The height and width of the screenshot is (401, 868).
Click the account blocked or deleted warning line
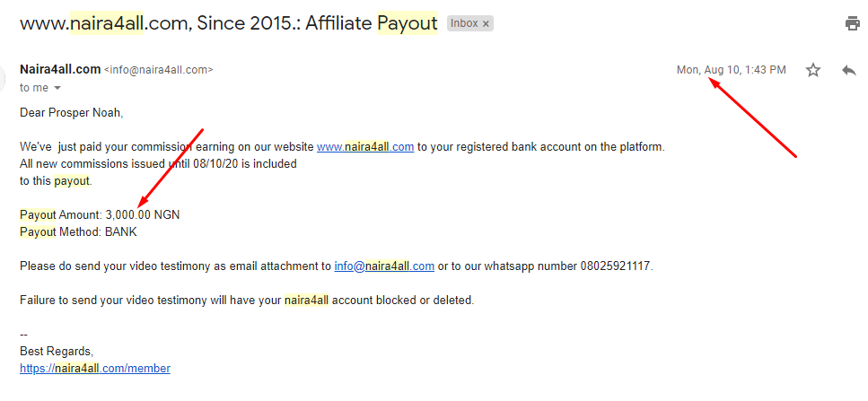(x=246, y=301)
